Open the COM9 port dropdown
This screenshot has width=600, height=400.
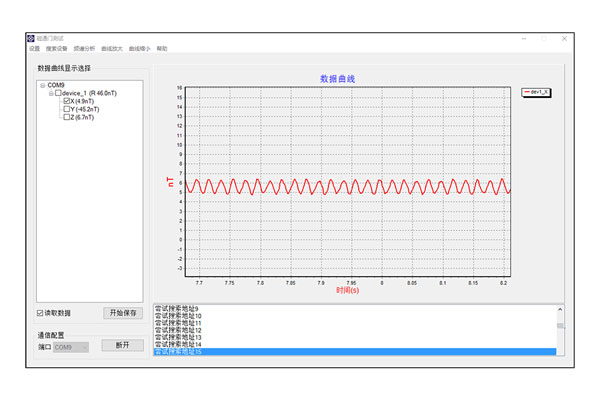point(72,347)
